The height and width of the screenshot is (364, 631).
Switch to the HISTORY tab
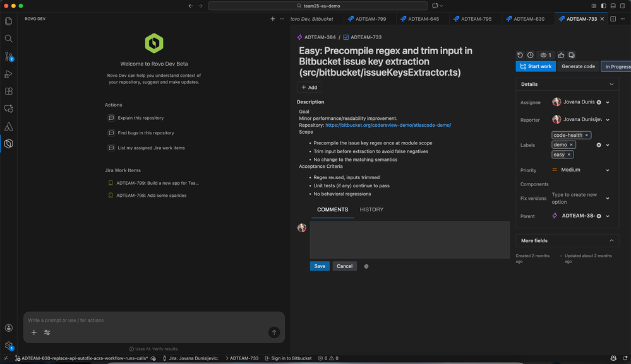[x=371, y=209]
